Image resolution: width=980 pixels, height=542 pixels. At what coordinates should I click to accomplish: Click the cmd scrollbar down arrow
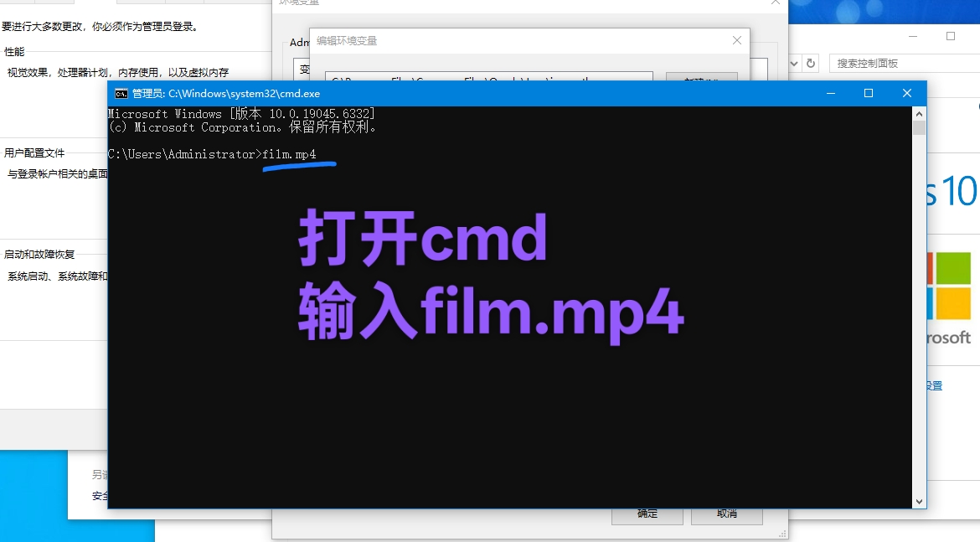click(x=919, y=501)
